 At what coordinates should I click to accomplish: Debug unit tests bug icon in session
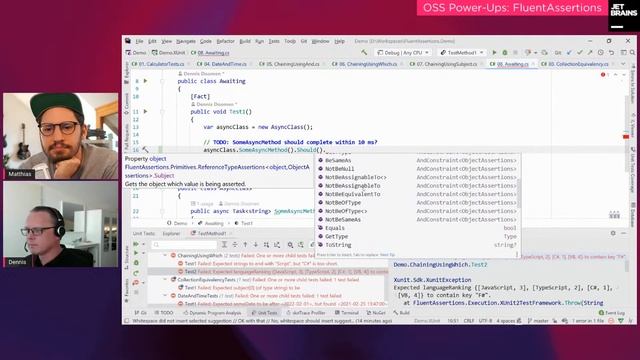tap(136, 263)
